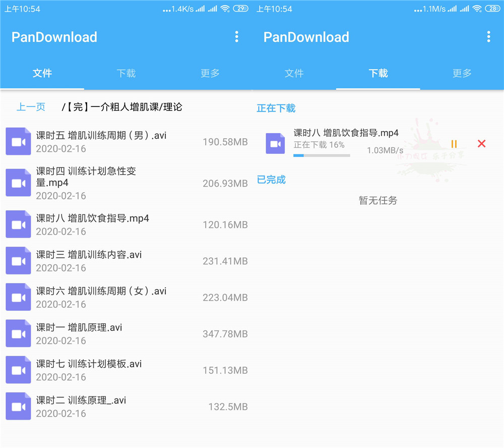This screenshot has width=504, height=448.
Task: Click the 已完成 section header
Action: pyautogui.click(x=271, y=180)
